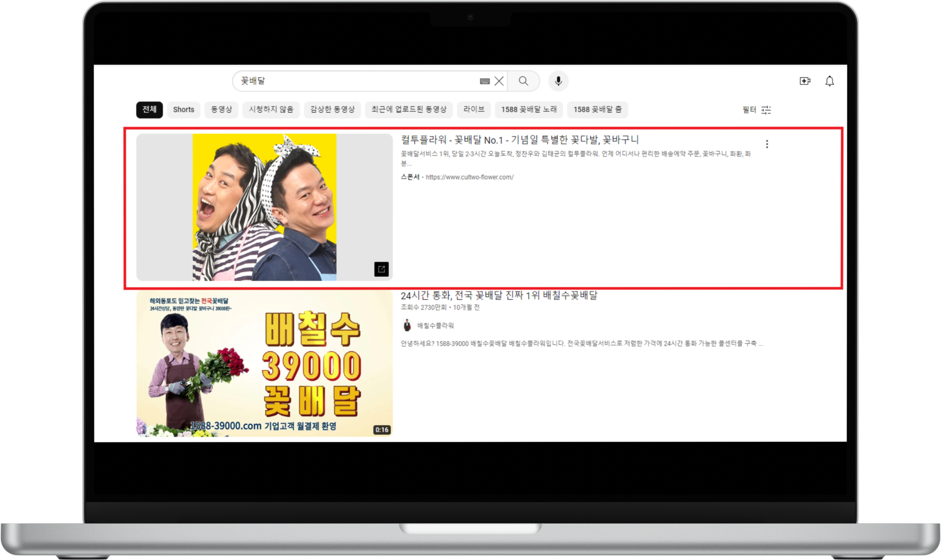941x560 pixels.
Task: Open the three-dot menu of the sponsored result
Action: [x=767, y=144]
